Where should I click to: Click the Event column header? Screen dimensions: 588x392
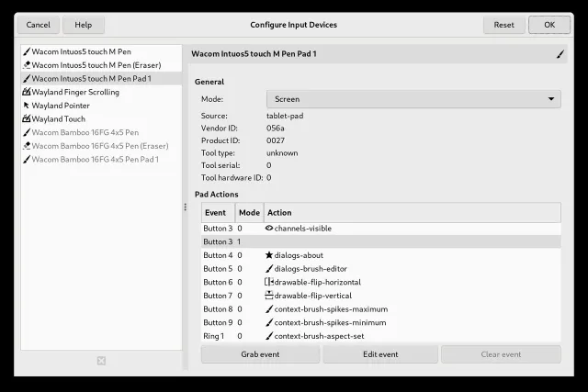pyautogui.click(x=219, y=212)
